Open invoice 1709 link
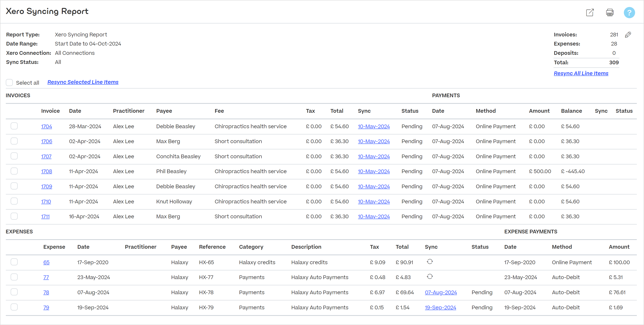Image resolution: width=644 pixels, height=325 pixels. point(47,186)
